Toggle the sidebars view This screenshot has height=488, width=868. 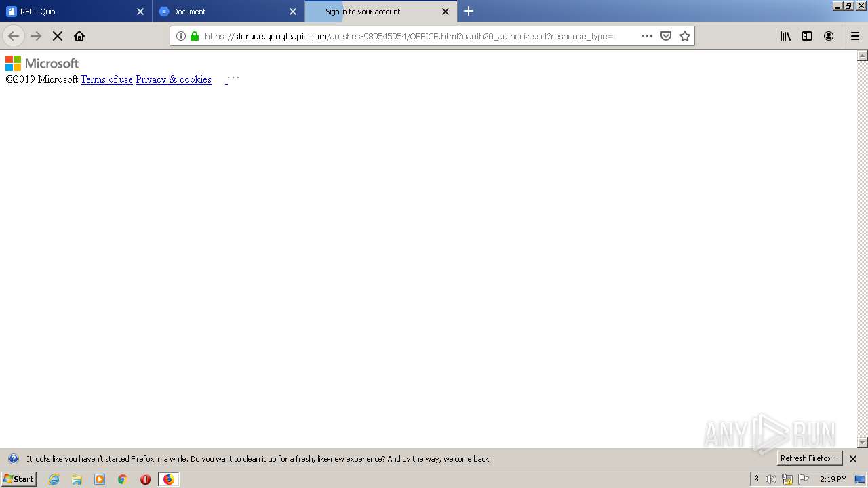[807, 36]
